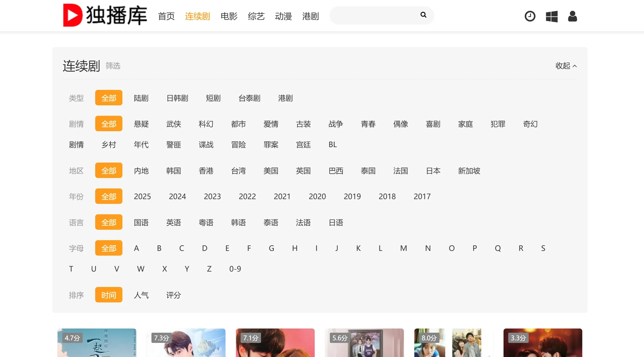Open the watch history clock icon

[x=530, y=16]
